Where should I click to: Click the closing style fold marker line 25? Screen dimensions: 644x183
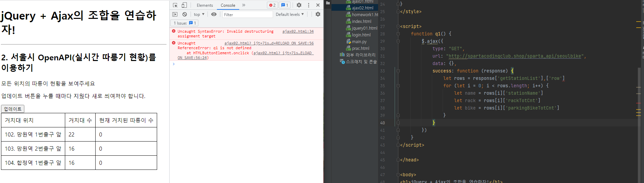pyautogui.click(x=398, y=11)
